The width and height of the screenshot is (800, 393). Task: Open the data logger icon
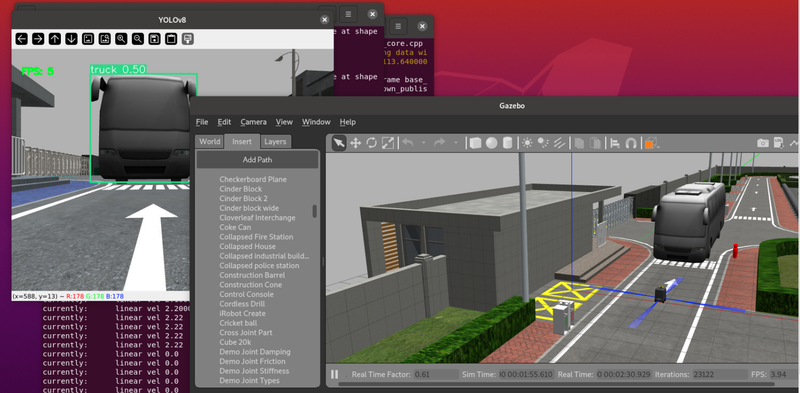point(779,142)
